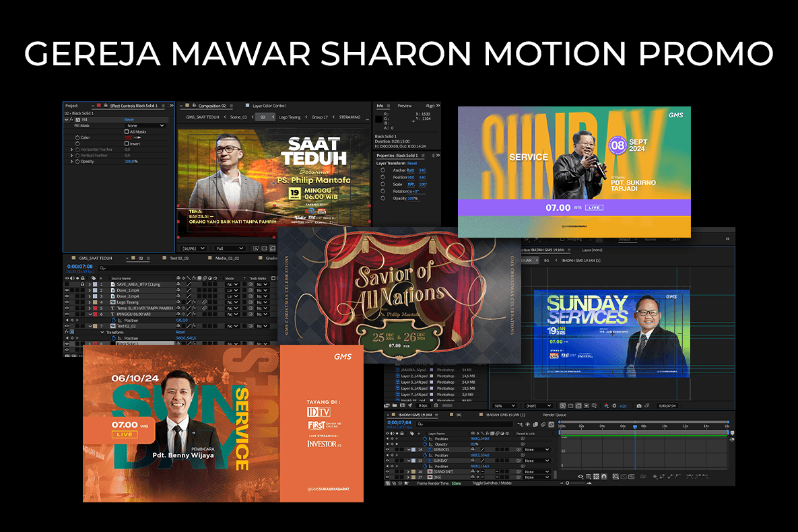The width and height of the screenshot is (798, 532).
Task: Open the Align panel tab
Action: [x=430, y=106]
